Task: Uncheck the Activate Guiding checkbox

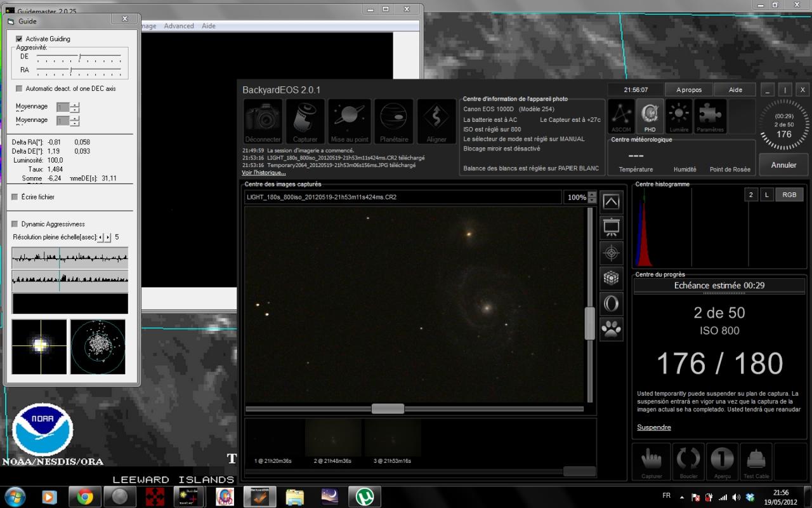Action: 19,39
